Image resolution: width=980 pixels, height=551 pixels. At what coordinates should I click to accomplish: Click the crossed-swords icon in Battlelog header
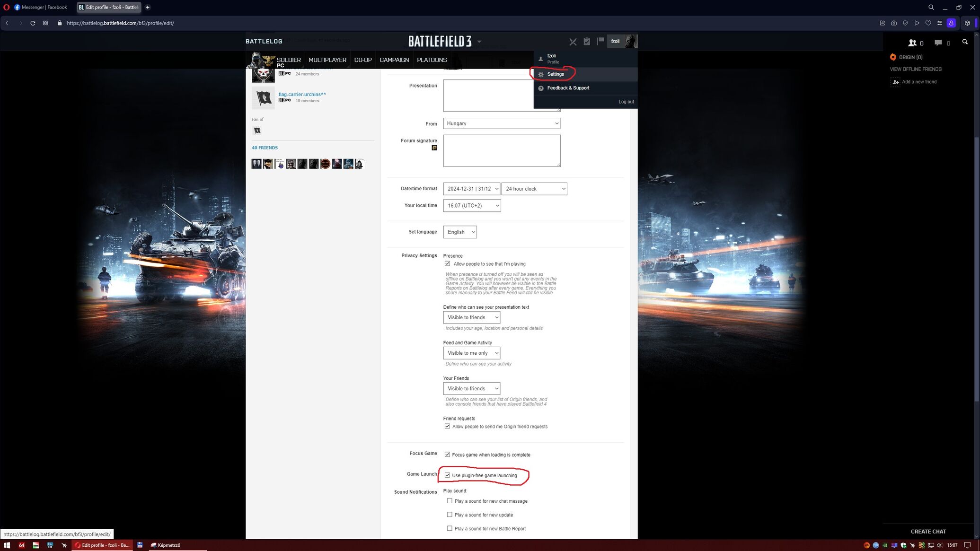point(573,42)
